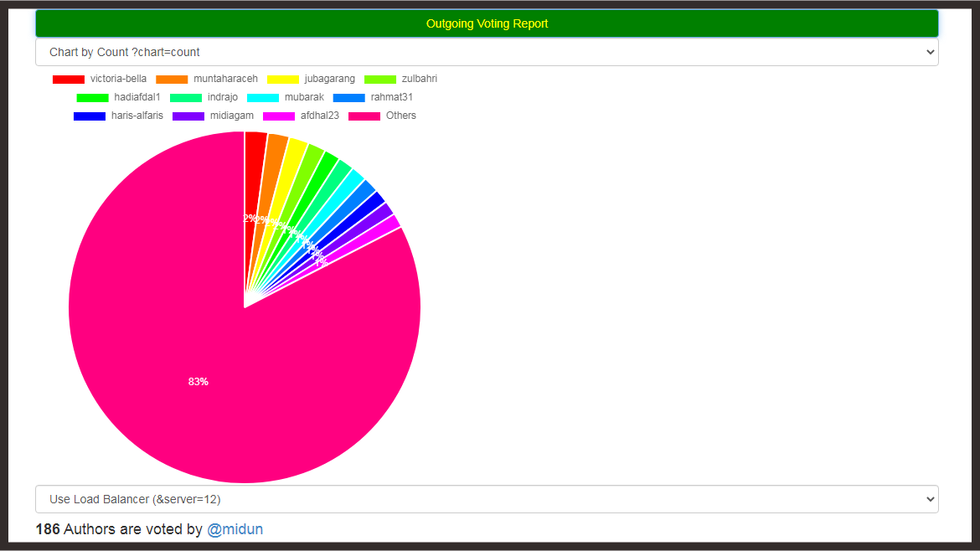Image resolution: width=980 pixels, height=551 pixels.
Task: Toggle the zulbahri lime legend swatch
Action: click(380, 80)
